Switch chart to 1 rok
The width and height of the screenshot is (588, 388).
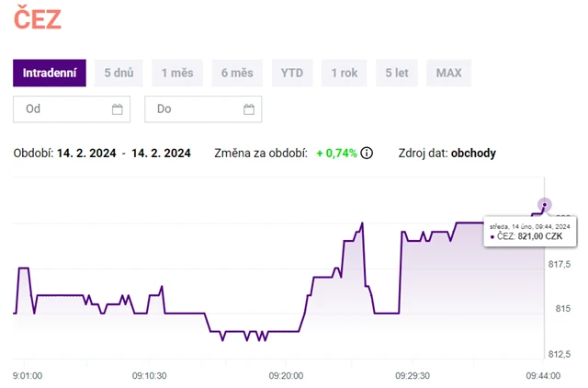pos(345,73)
